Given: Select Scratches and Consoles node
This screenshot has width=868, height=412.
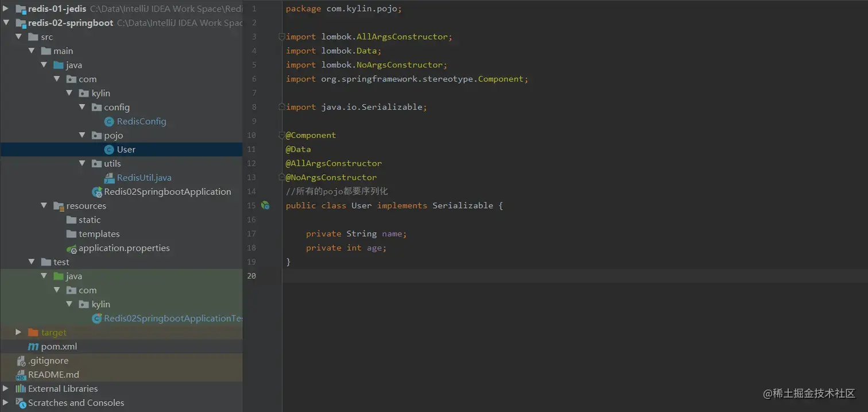Looking at the screenshot, I should click(76, 403).
